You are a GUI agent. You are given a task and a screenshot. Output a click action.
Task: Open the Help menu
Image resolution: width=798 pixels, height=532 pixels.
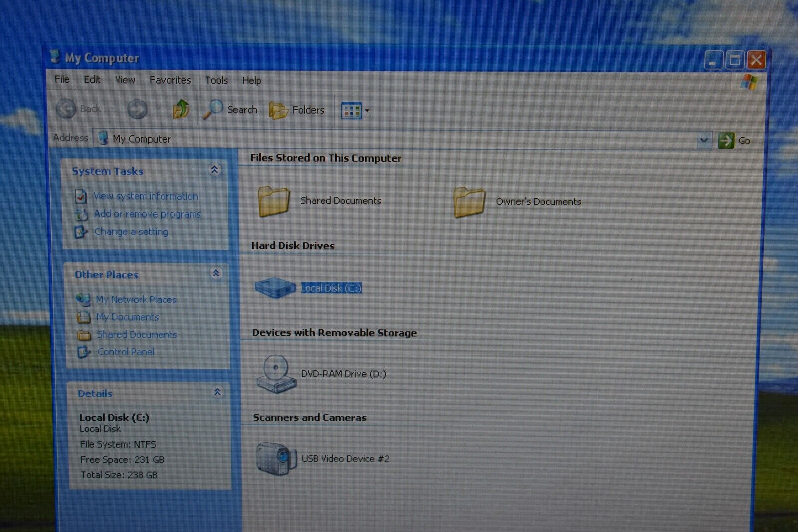[252, 80]
